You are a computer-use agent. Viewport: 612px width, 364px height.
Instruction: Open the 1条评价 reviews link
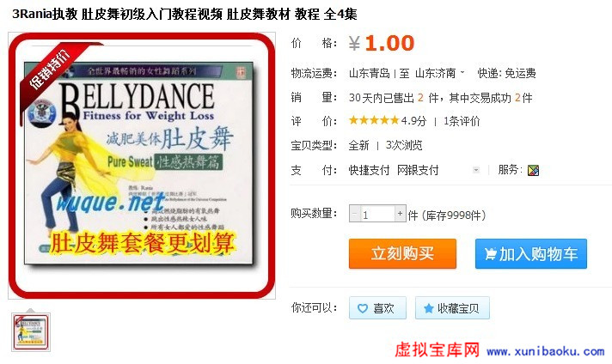pos(462,121)
